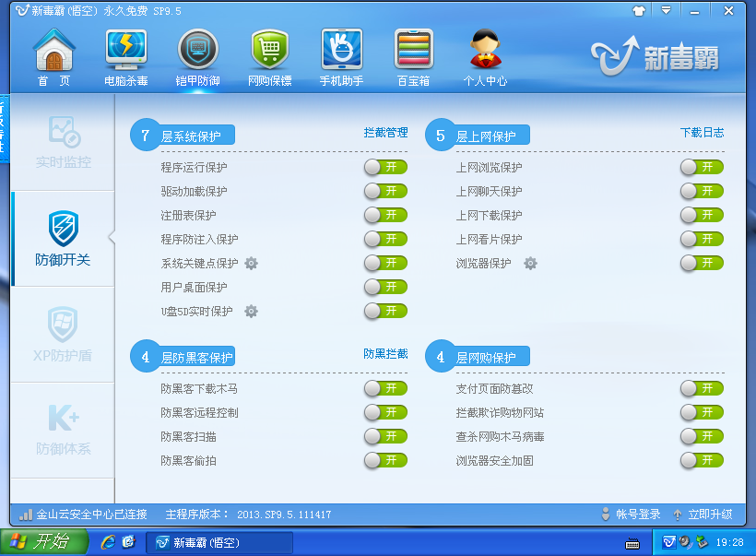Switch to 实时监控 sidebar tab
This screenshot has height=556, width=756.
point(63,142)
